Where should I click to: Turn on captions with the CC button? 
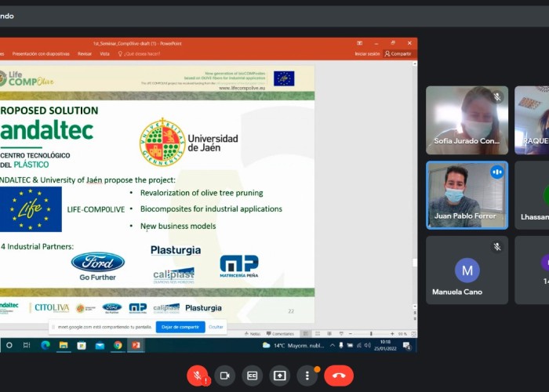(x=252, y=376)
